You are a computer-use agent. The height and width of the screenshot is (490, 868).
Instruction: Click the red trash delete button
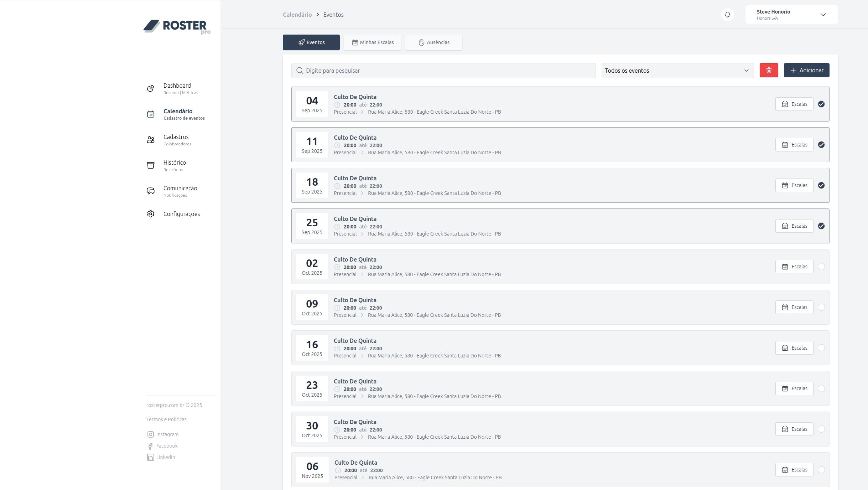[x=769, y=70]
